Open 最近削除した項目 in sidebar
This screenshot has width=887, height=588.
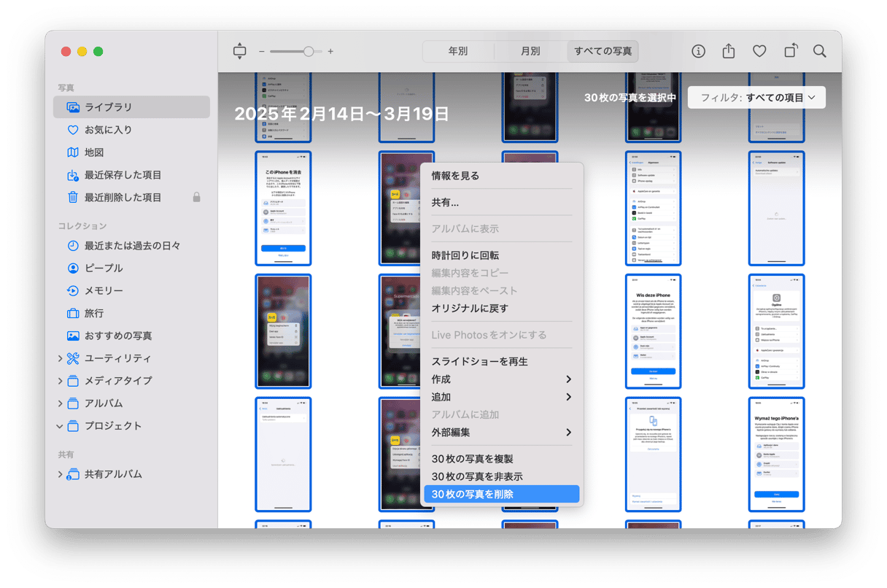pos(123,197)
